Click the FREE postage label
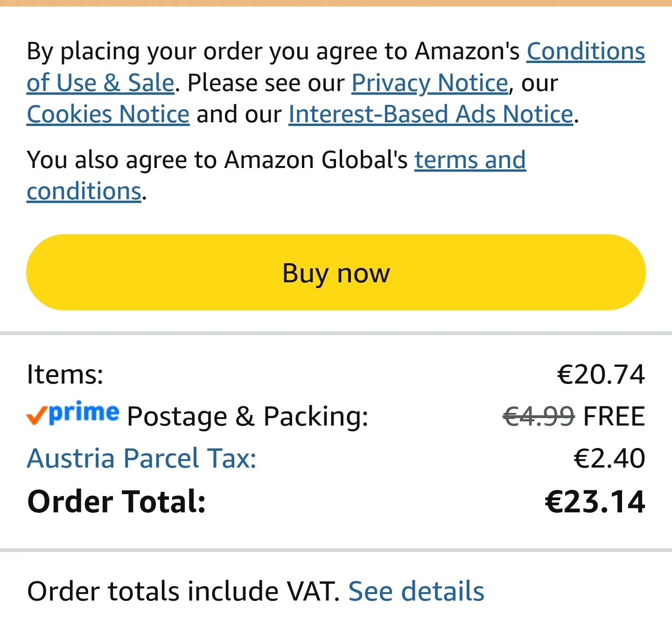Screen dimensions: 672x629 coord(614,417)
